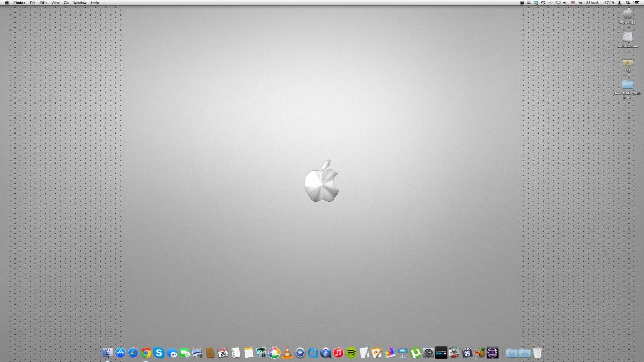644x362 pixels.
Task: Open Reminders from the Dock
Action: 236,353
